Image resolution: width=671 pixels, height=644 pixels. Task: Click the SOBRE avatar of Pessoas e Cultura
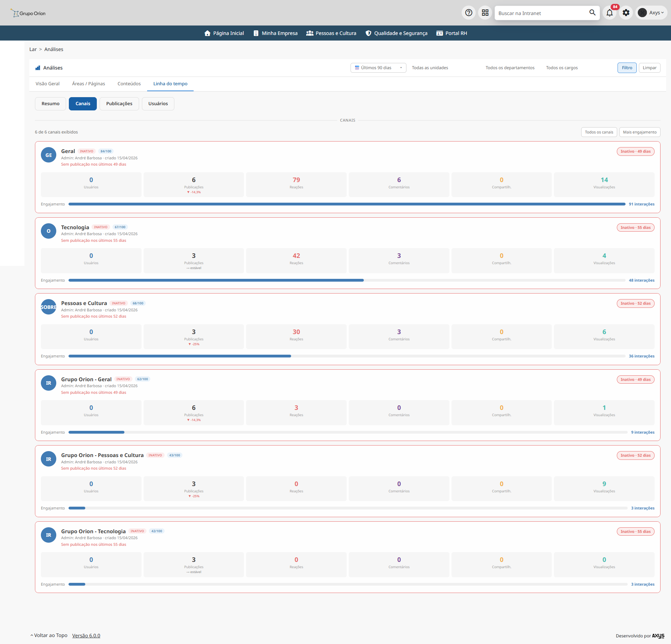tap(49, 307)
